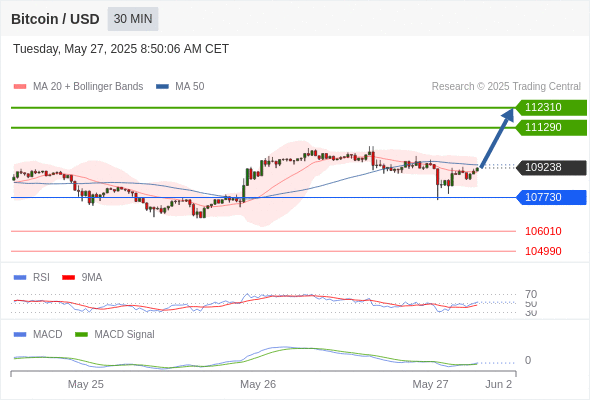Click the MACD blue legend marker
This screenshot has width=590, height=400.
click(x=20, y=335)
